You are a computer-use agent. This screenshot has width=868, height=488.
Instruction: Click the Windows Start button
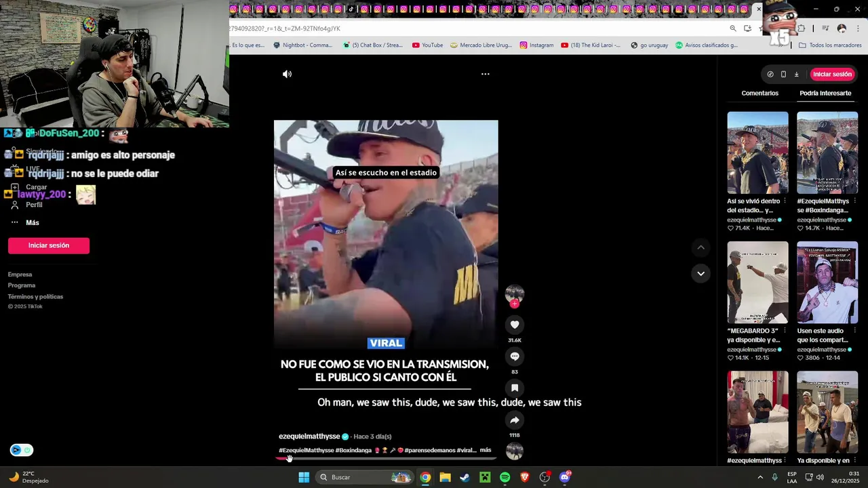pyautogui.click(x=304, y=477)
